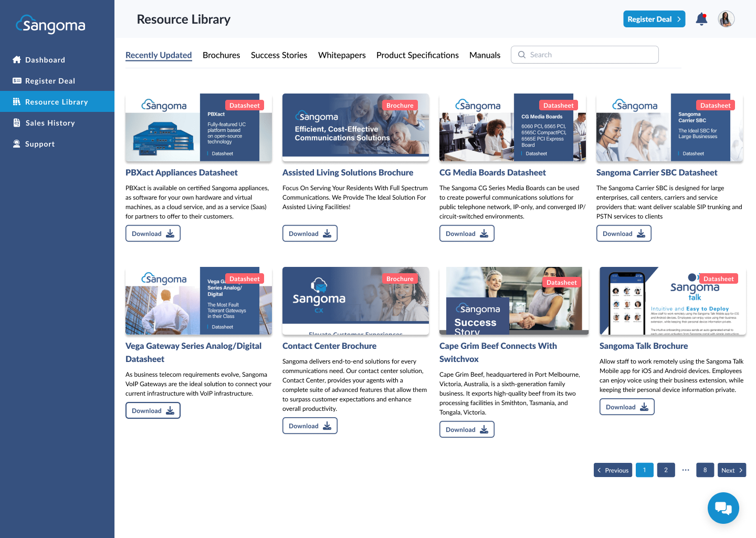Download the PBXact Appliances Datasheet
The image size is (756, 538).
click(x=153, y=233)
